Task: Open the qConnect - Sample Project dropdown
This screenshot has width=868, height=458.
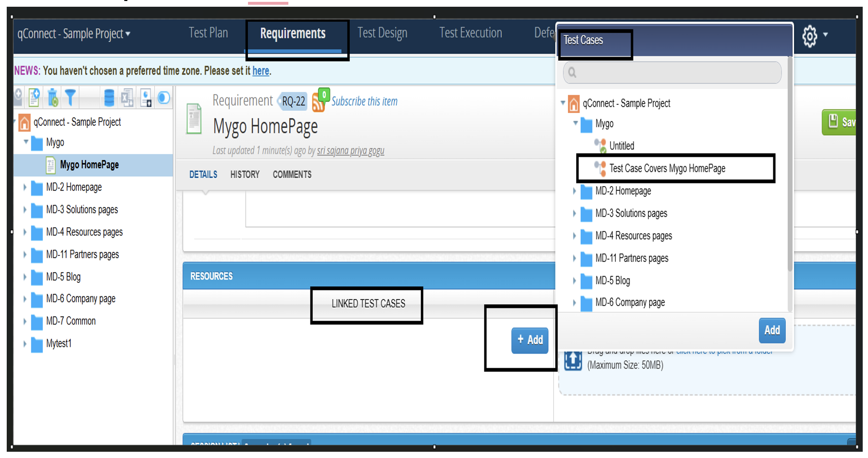Action: [x=74, y=34]
